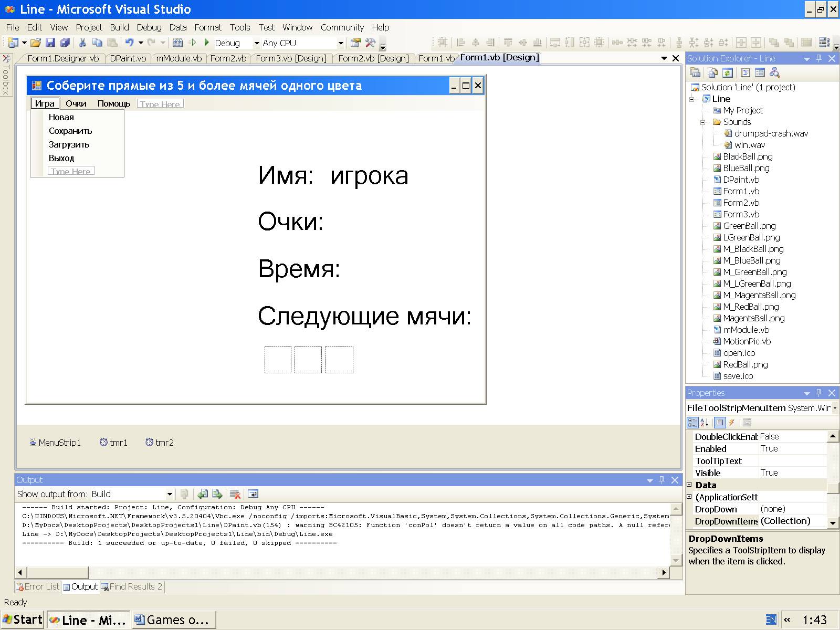Click the Output horizontal scrollbar thumb

57,572
